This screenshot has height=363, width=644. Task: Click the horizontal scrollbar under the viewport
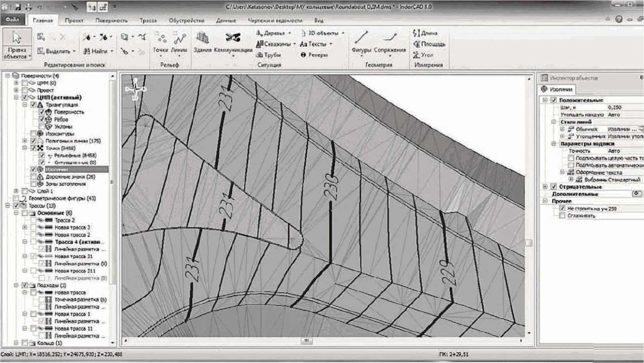coord(306,341)
